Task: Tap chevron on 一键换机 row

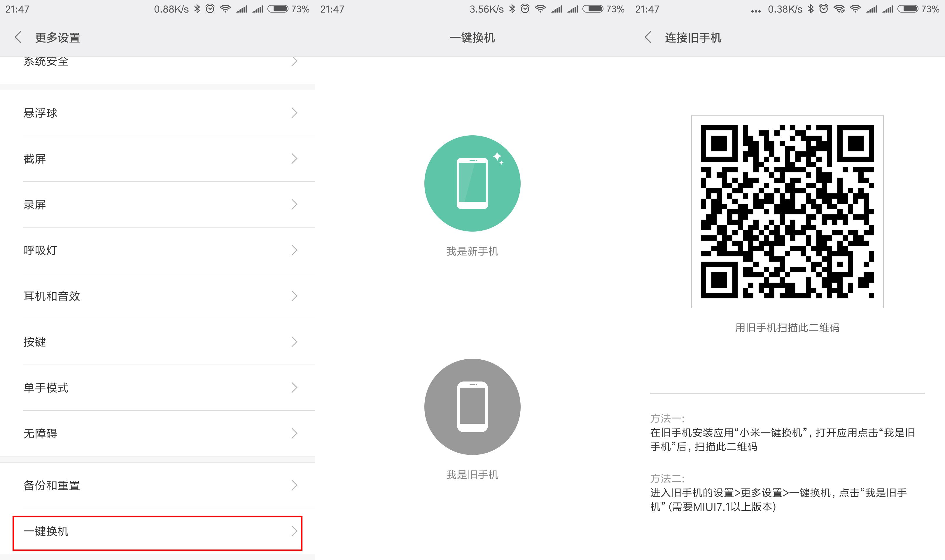Action: pyautogui.click(x=294, y=531)
